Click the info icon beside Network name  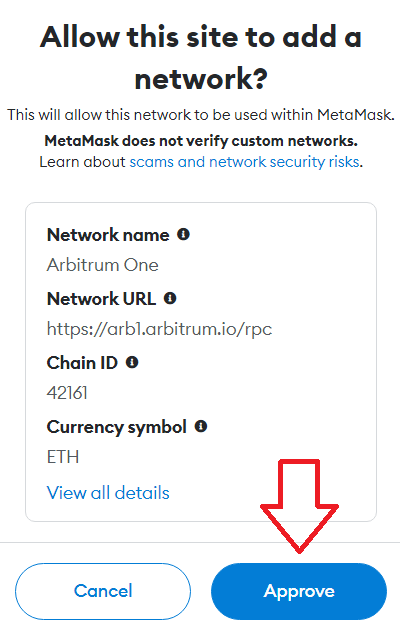click(183, 234)
